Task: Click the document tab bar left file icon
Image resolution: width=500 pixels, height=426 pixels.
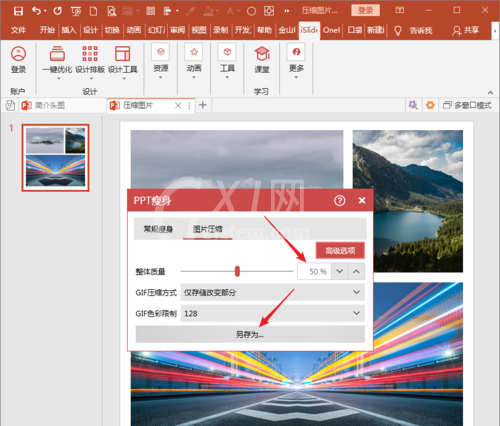Action: click(x=10, y=106)
